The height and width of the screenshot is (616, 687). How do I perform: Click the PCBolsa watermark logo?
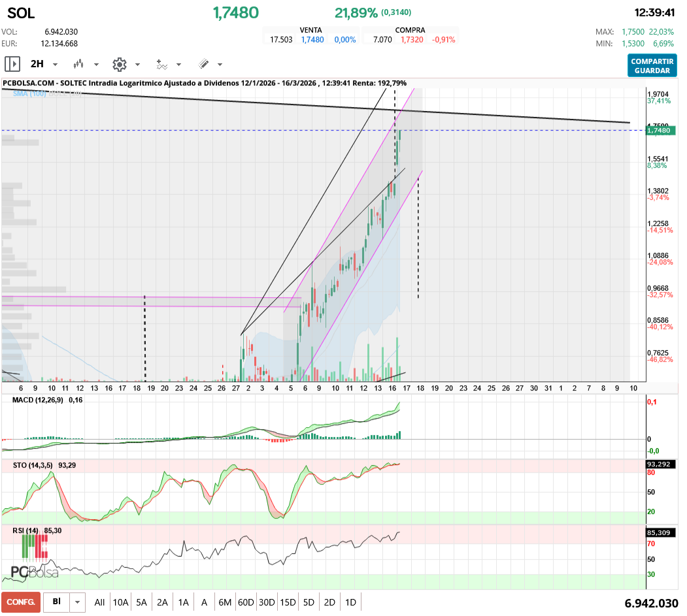point(31,572)
